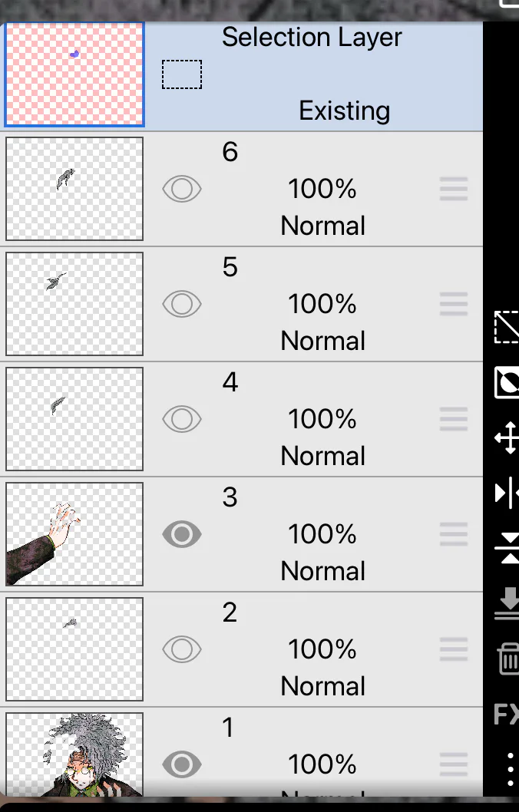Screen dimensions: 519x812
Task: Flip the layer horizontally
Action: pyautogui.click(x=507, y=493)
